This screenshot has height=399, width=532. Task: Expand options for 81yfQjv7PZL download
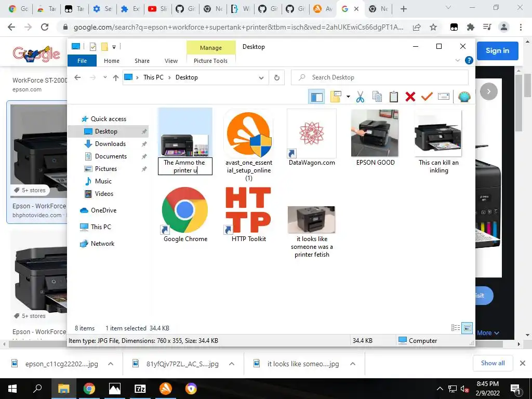(x=232, y=364)
